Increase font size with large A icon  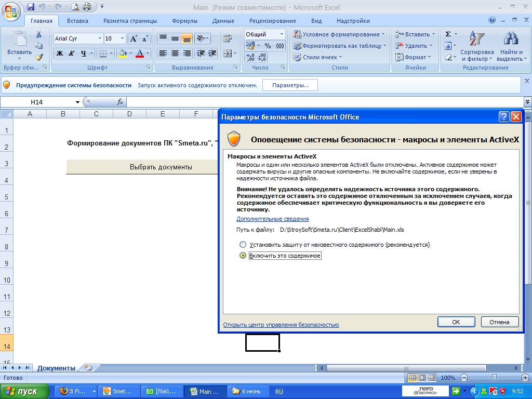134,38
